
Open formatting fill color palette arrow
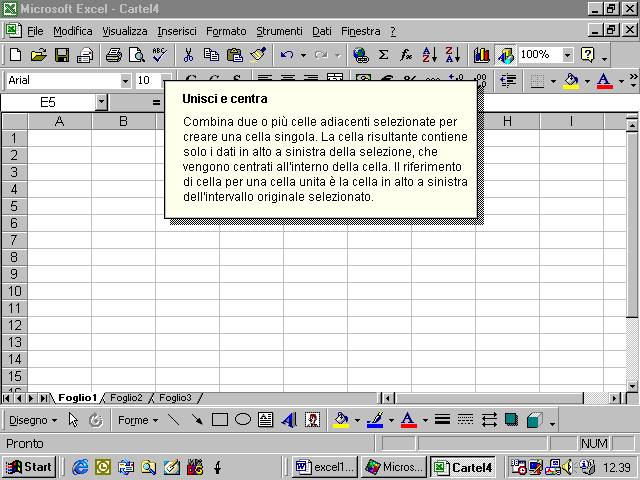pyautogui.click(x=587, y=81)
